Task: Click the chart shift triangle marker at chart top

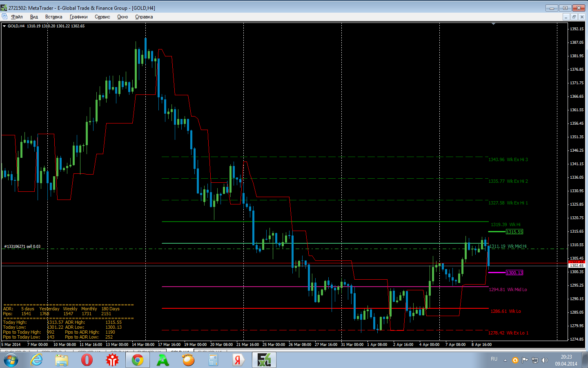Action: 493,24
